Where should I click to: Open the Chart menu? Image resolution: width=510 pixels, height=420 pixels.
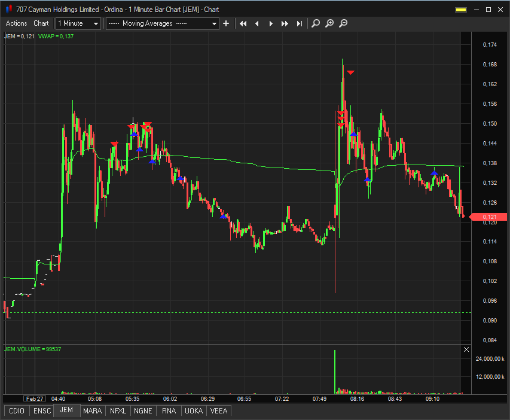41,23
